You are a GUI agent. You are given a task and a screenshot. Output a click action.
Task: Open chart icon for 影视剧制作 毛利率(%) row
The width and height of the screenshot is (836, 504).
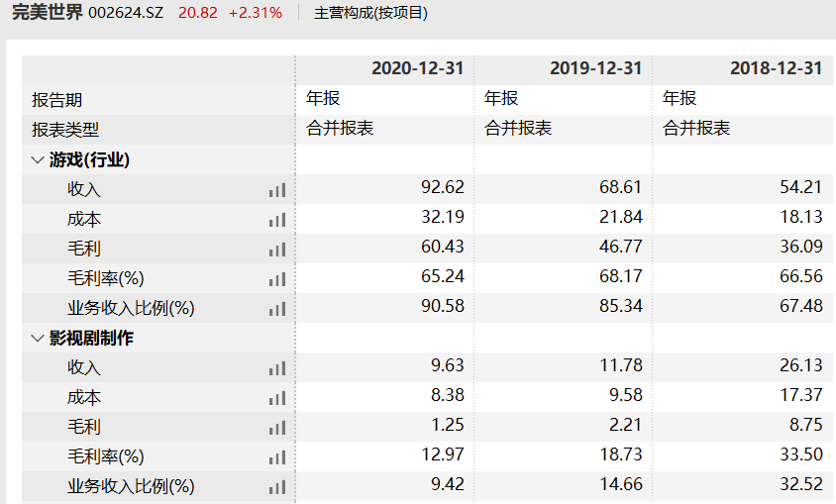(277, 457)
